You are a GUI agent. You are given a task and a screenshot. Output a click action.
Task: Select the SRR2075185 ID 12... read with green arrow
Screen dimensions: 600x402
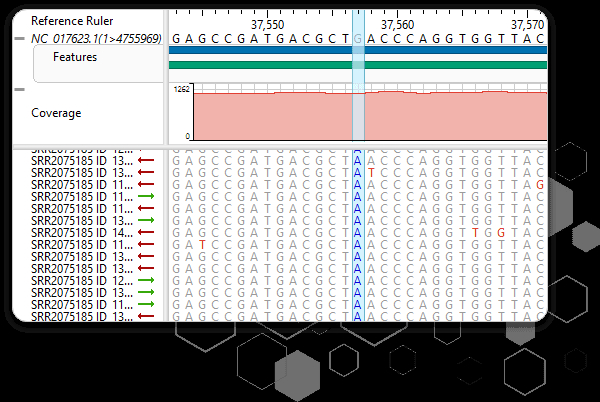click(82, 281)
